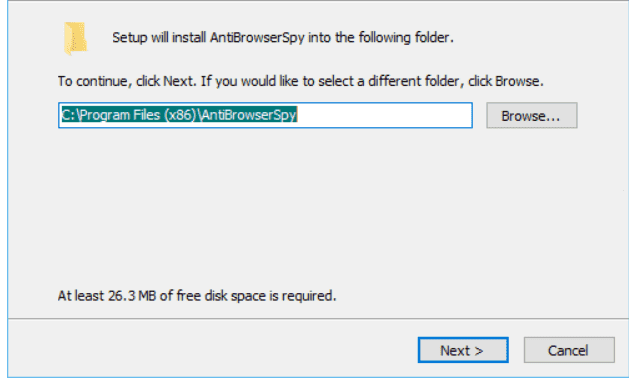Click the 'Setup will install AntiBrowserSpy' heading
629x382 pixels.
pyautogui.click(x=283, y=38)
